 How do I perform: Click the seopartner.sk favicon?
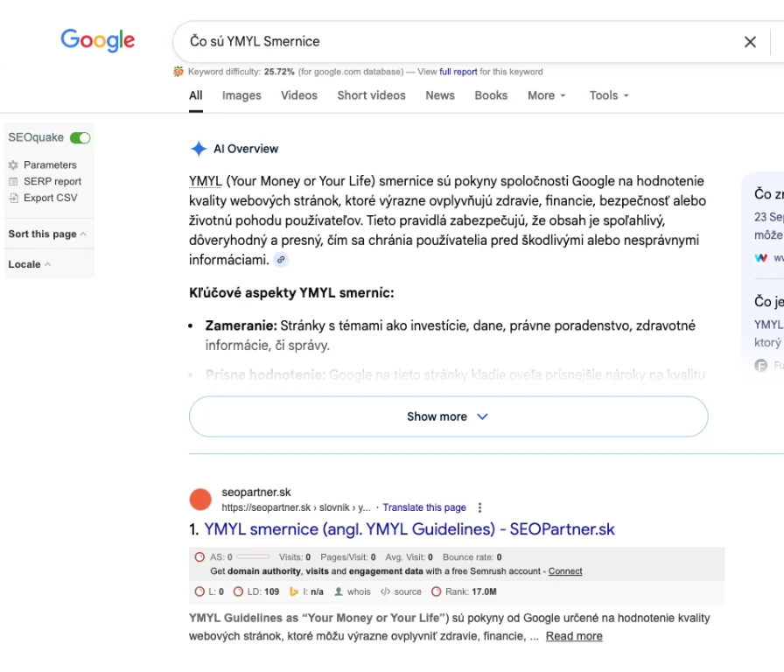click(200, 500)
